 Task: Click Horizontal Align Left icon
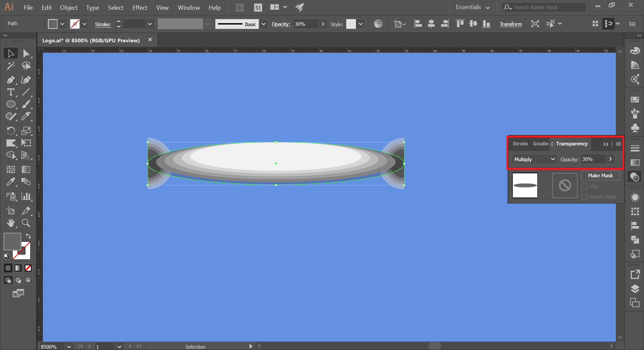(418, 24)
